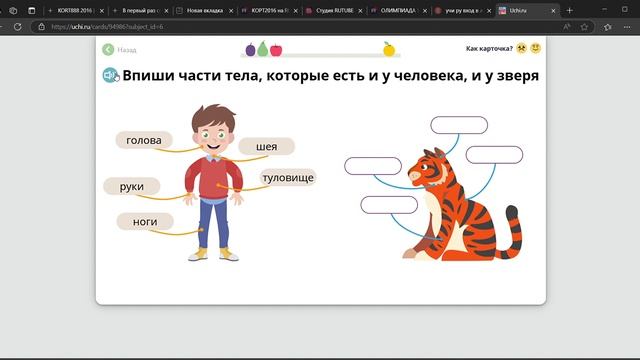Open the browser extensions icon
The width and height of the screenshot is (640, 360).
click(x=608, y=27)
